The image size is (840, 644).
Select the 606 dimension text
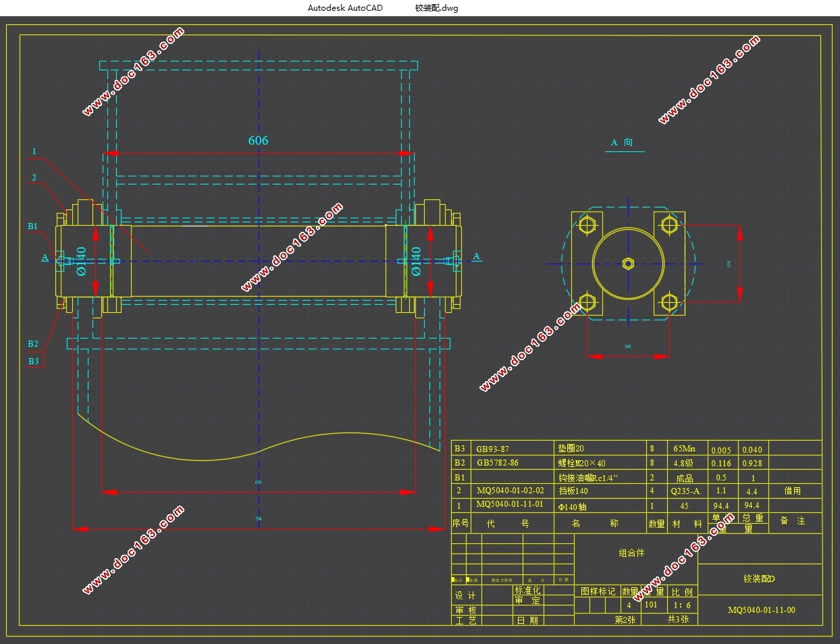258,141
